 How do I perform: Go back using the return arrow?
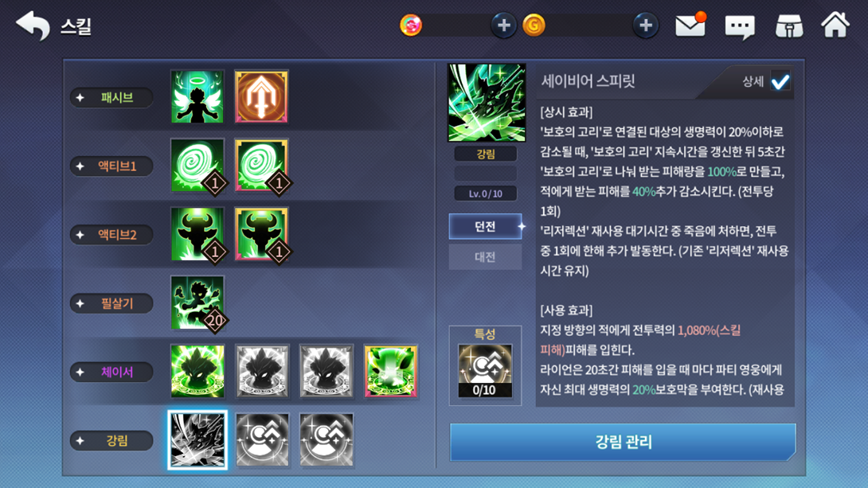(x=33, y=25)
